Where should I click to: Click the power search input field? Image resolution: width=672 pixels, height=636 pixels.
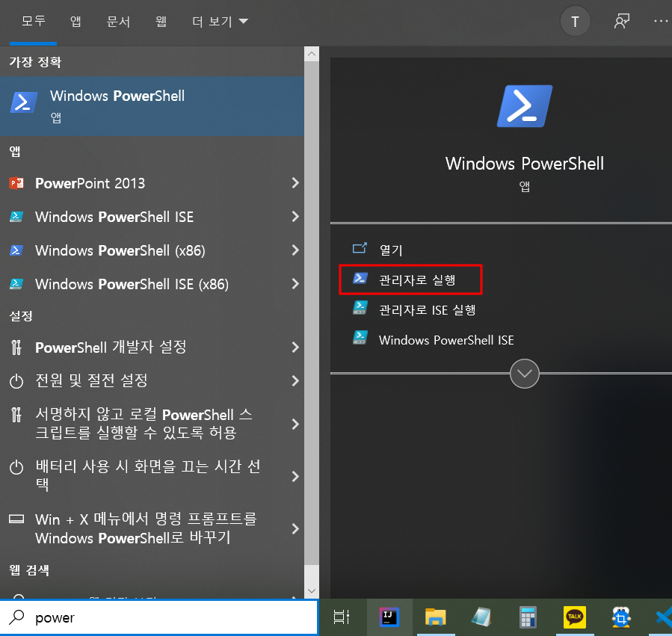[x=158, y=617]
